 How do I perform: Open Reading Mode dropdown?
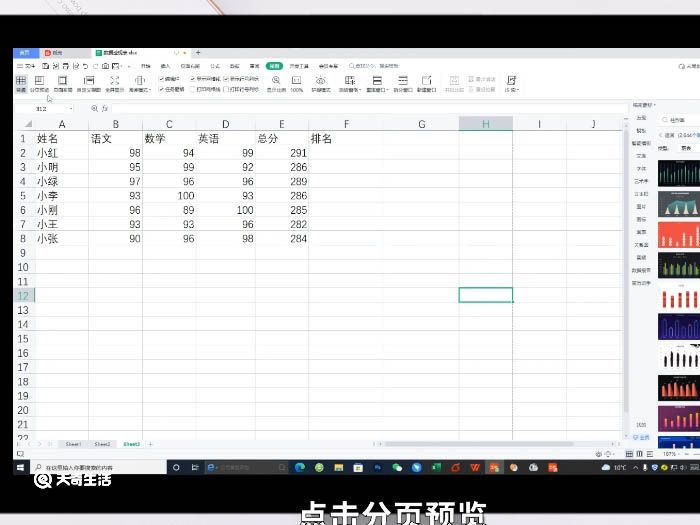tap(140, 83)
